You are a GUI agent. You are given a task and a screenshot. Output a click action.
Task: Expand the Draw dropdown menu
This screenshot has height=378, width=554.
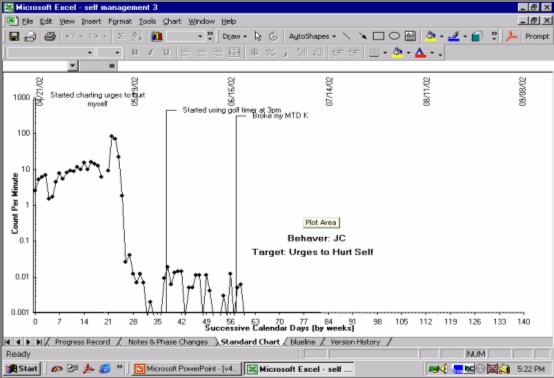[234, 36]
